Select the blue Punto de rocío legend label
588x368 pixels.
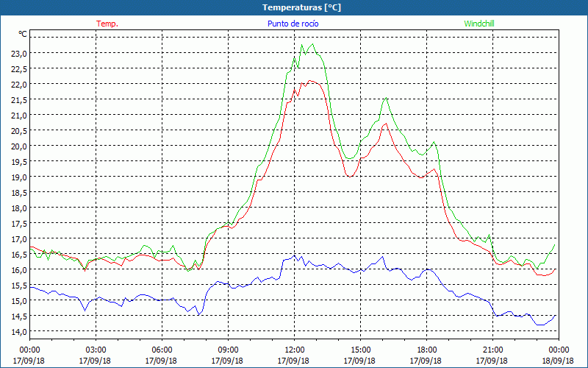tap(293, 24)
